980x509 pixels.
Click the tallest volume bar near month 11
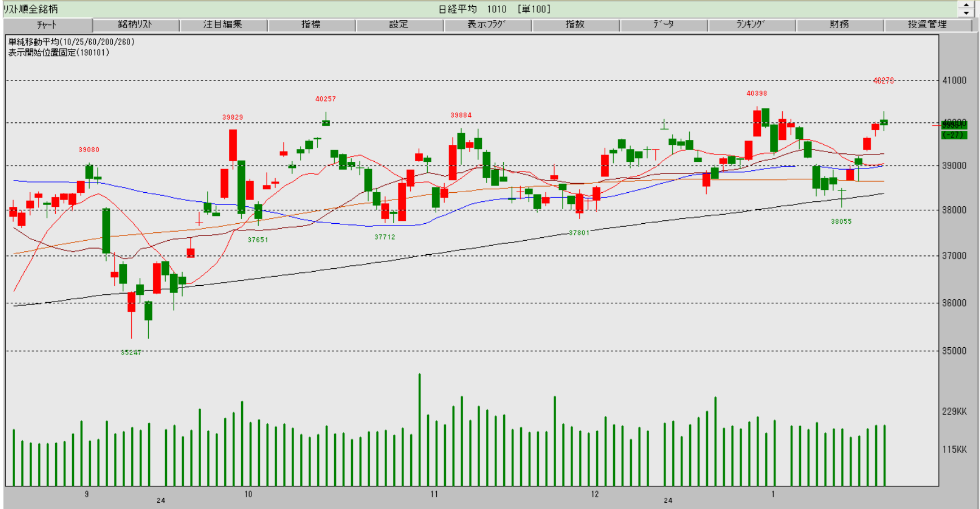point(419,430)
